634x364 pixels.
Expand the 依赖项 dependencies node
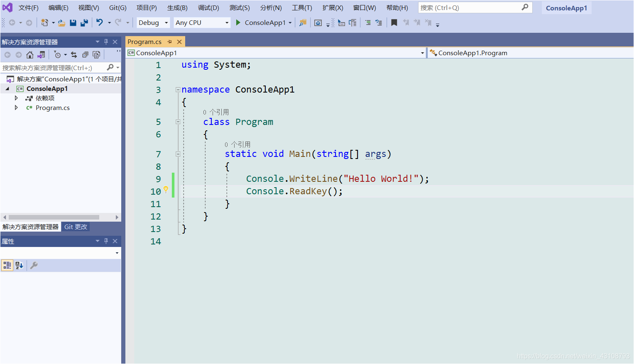(16, 98)
